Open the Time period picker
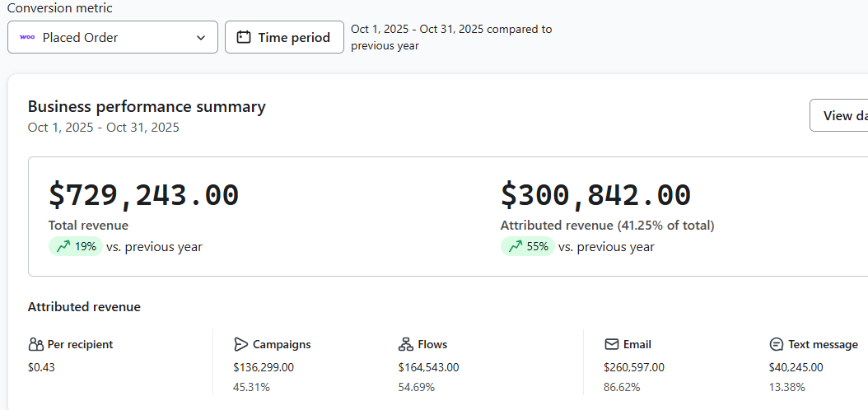 (284, 37)
